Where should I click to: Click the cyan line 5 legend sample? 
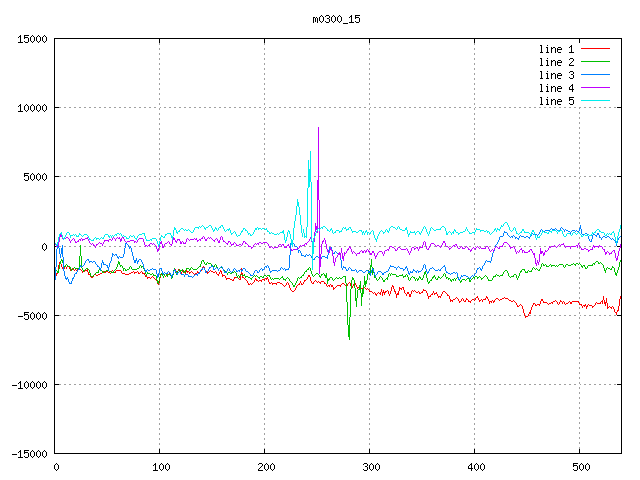tap(595, 101)
